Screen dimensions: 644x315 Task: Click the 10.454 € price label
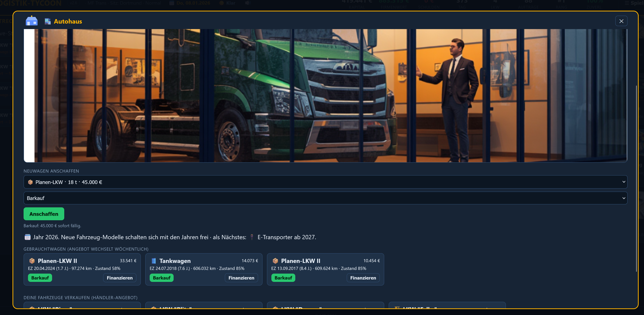372,261
